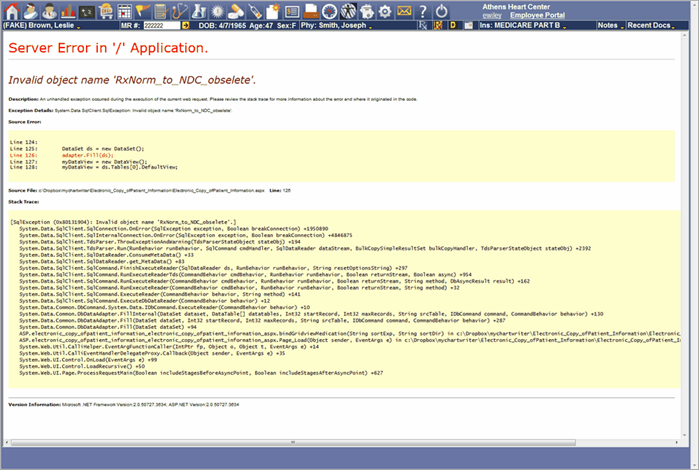
Task: Click the question mark help icon
Action: click(423, 10)
